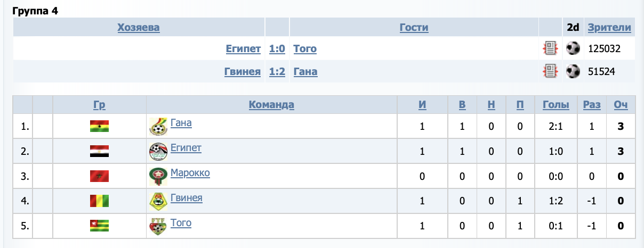Image resolution: width=644 pixels, height=248 pixels.
Task: Open the 1:2 match score link
Action: 277,71
